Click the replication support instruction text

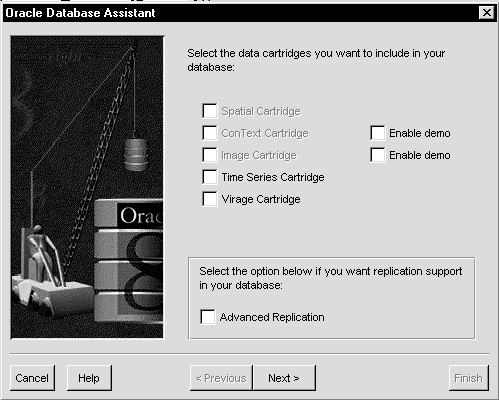click(x=331, y=278)
